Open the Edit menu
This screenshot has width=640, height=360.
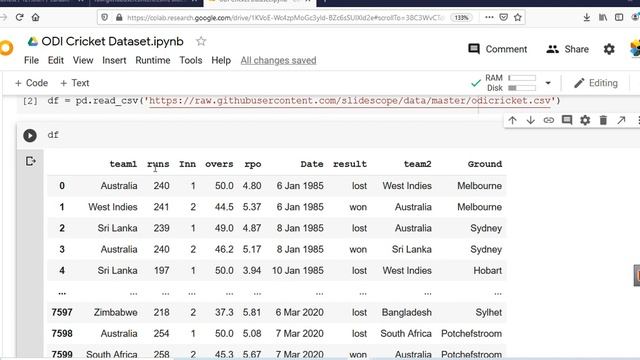coord(56,60)
